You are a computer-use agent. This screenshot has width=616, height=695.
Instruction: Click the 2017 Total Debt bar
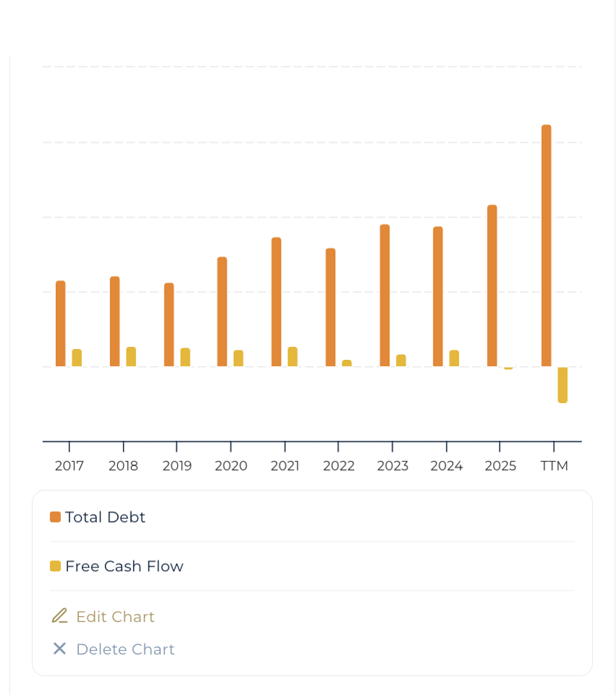click(x=61, y=324)
